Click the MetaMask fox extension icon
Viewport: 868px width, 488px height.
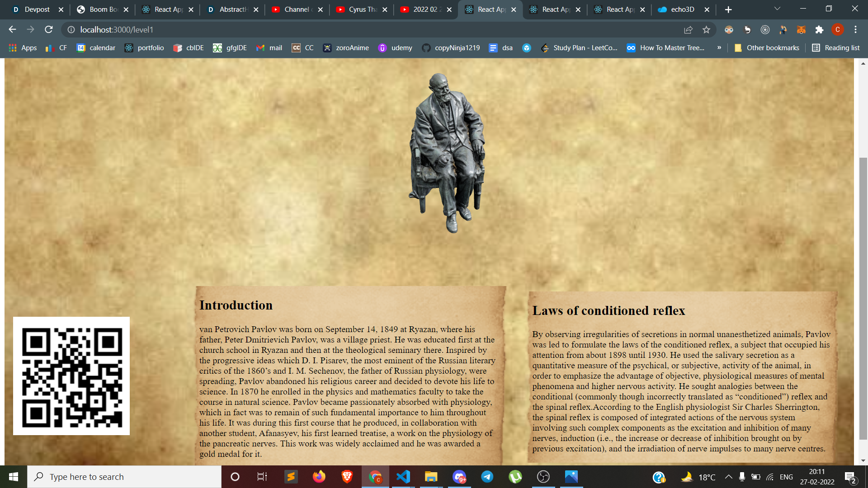point(801,29)
